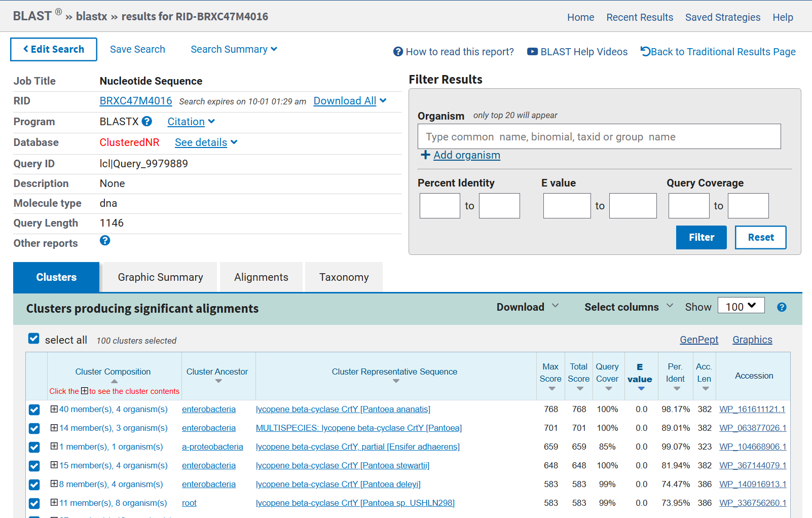Screen dimensions: 812x518
Task: Open the Show 100 results dropdown
Action: coord(741,306)
